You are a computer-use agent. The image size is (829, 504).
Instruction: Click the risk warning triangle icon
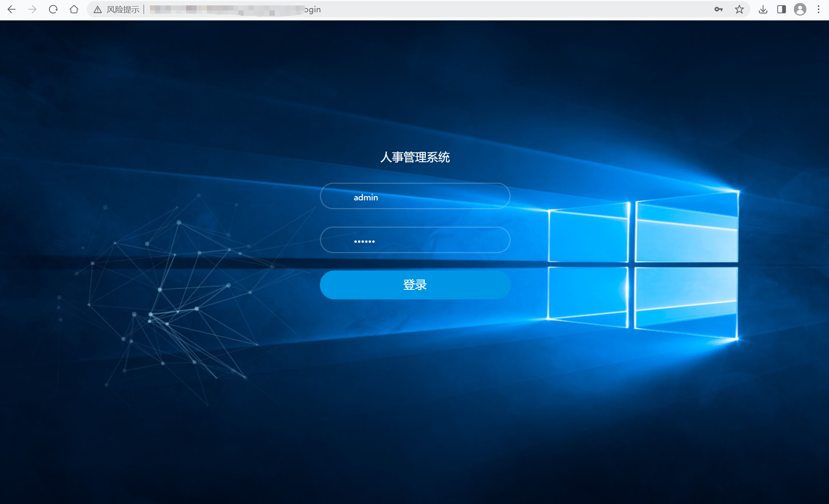pyautogui.click(x=98, y=10)
